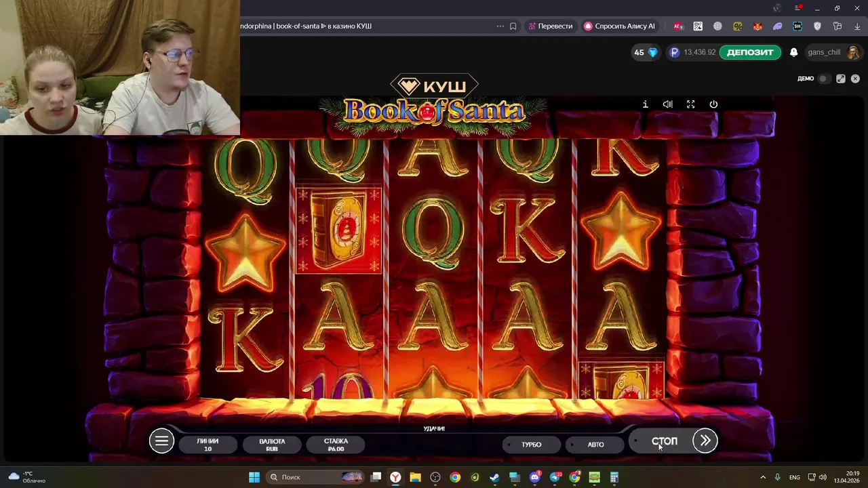Open OBS Studio from the taskbar

tap(435, 477)
